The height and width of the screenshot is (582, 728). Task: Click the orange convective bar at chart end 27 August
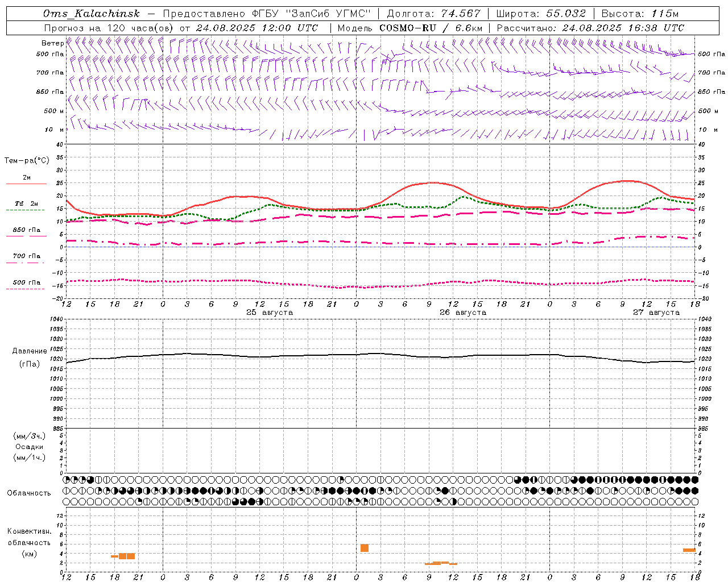click(x=689, y=550)
